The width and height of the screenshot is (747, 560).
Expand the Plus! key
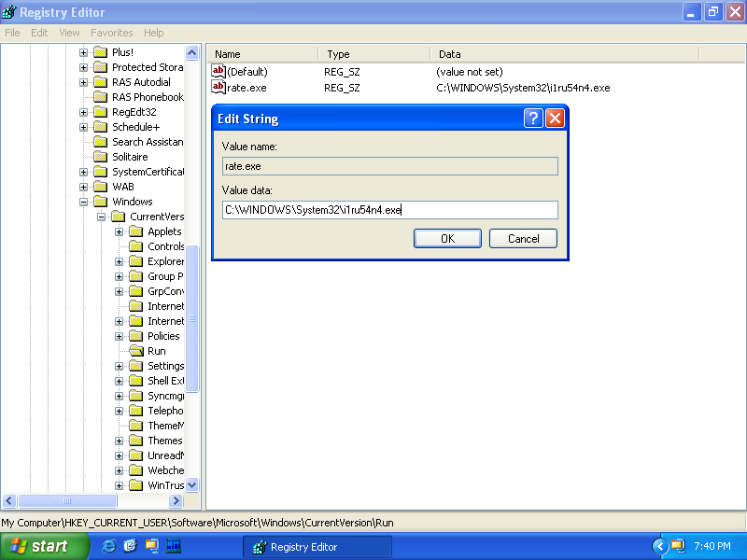click(x=83, y=52)
